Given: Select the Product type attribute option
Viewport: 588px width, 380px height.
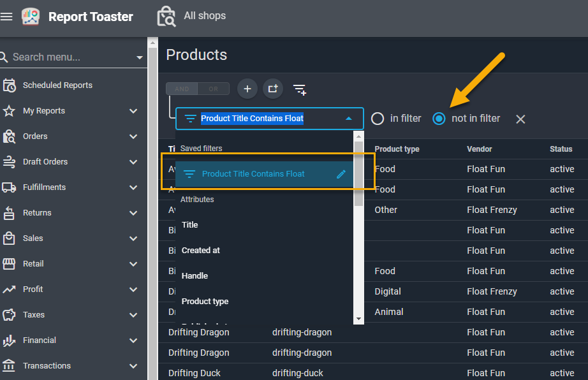Looking at the screenshot, I should click(x=205, y=302).
